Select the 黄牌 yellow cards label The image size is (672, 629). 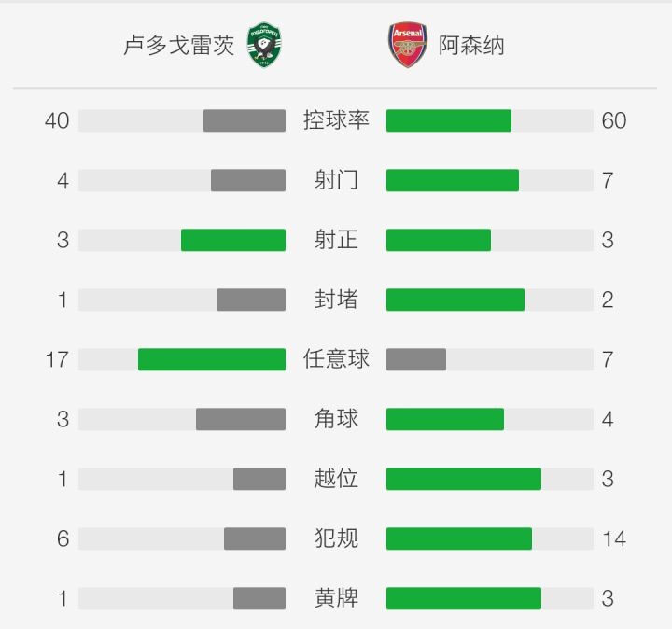pos(336,598)
